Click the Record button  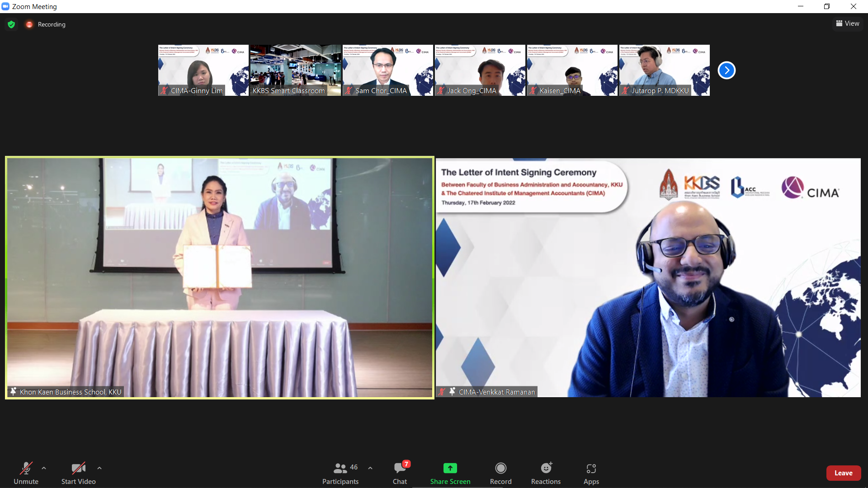pyautogui.click(x=501, y=473)
